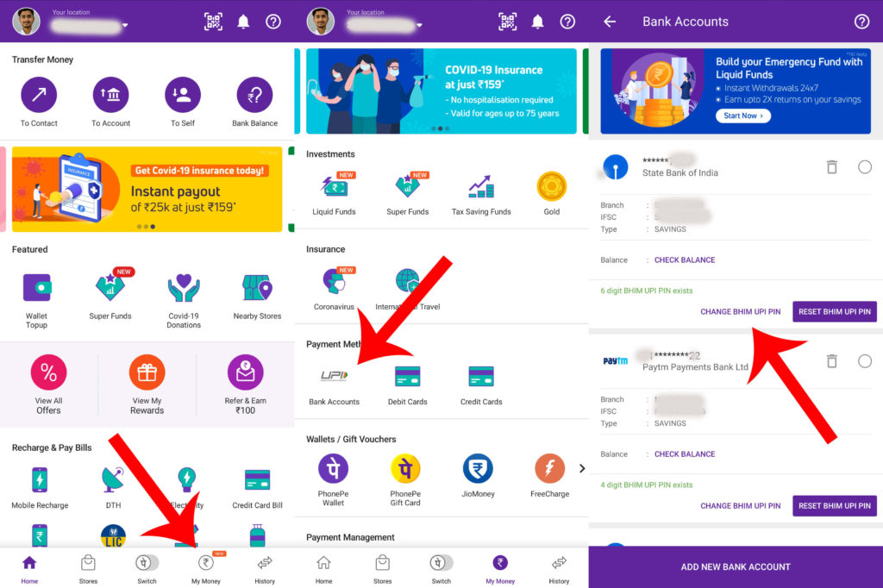View All Offers icon
Image resolution: width=883 pixels, height=588 pixels.
(x=48, y=372)
